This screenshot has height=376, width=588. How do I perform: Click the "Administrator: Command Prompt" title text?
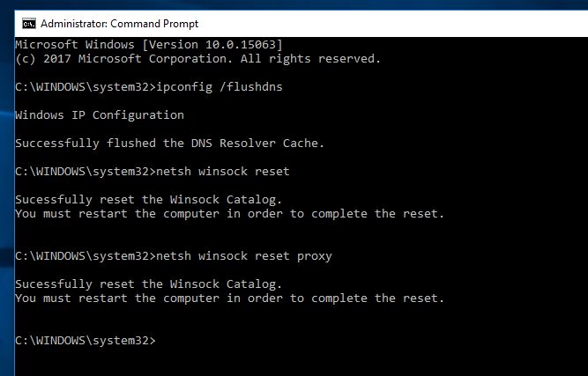119,23
